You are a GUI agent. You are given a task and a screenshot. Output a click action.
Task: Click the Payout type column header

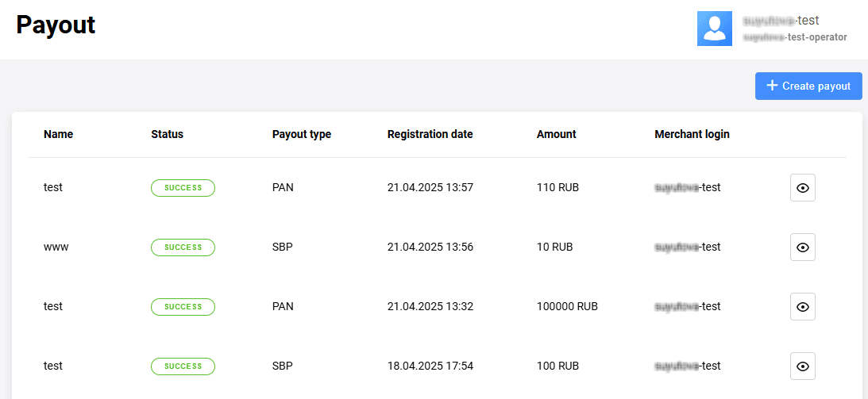(x=302, y=134)
